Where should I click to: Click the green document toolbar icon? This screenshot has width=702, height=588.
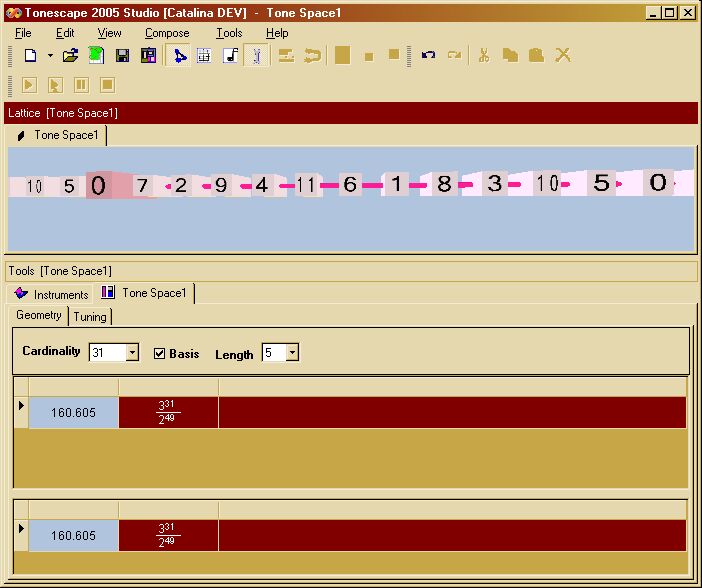(x=96, y=56)
